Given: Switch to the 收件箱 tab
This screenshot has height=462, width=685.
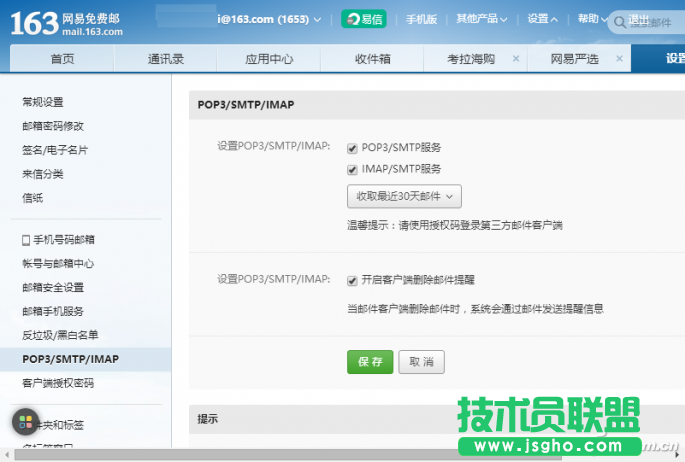Looking at the screenshot, I should point(378,59).
